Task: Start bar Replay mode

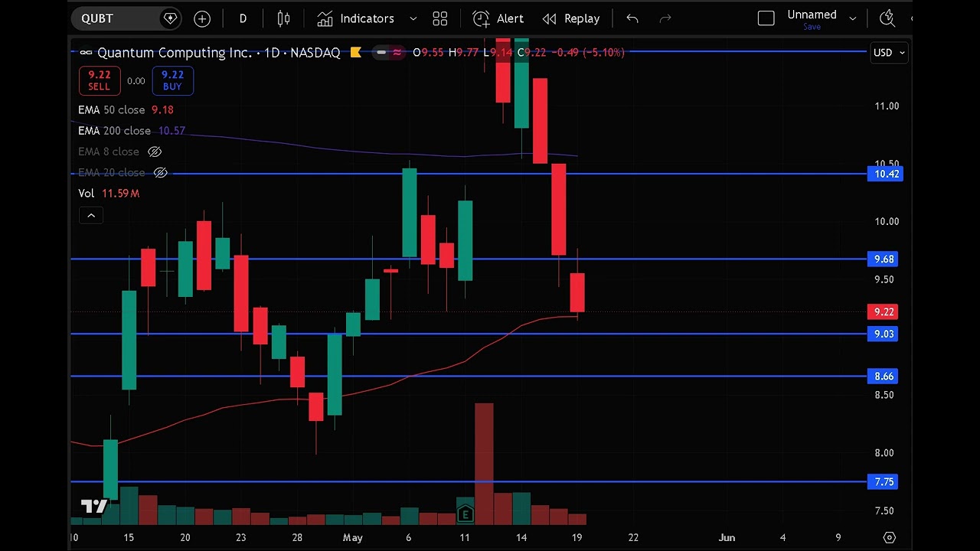Action: click(571, 18)
